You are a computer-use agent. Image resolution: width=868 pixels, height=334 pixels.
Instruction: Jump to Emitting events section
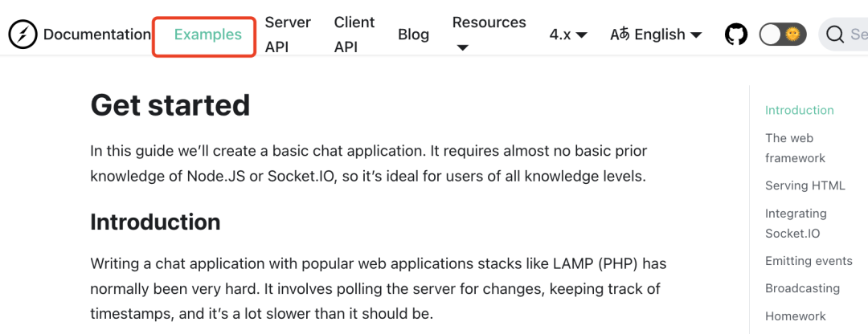pyautogui.click(x=809, y=261)
